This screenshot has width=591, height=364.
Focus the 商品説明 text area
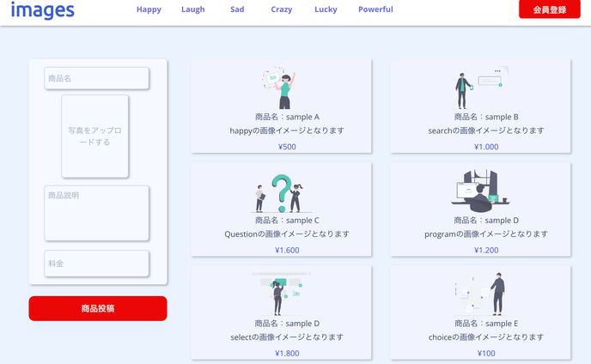point(97,213)
